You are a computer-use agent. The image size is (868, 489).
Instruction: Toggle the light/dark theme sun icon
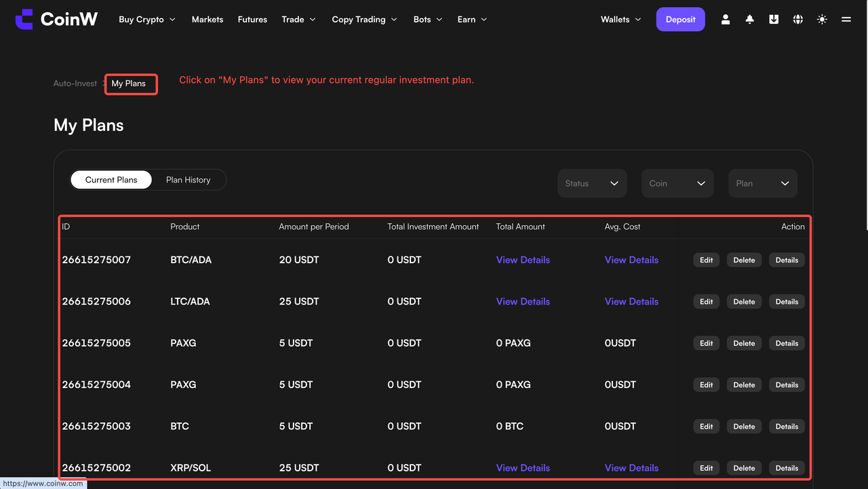point(822,20)
